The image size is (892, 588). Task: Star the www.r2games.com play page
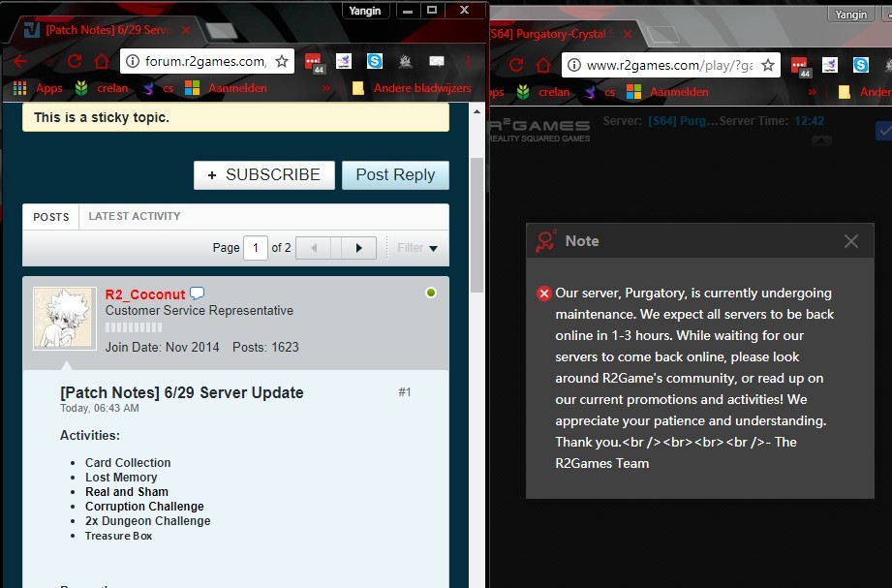point(768,65)
